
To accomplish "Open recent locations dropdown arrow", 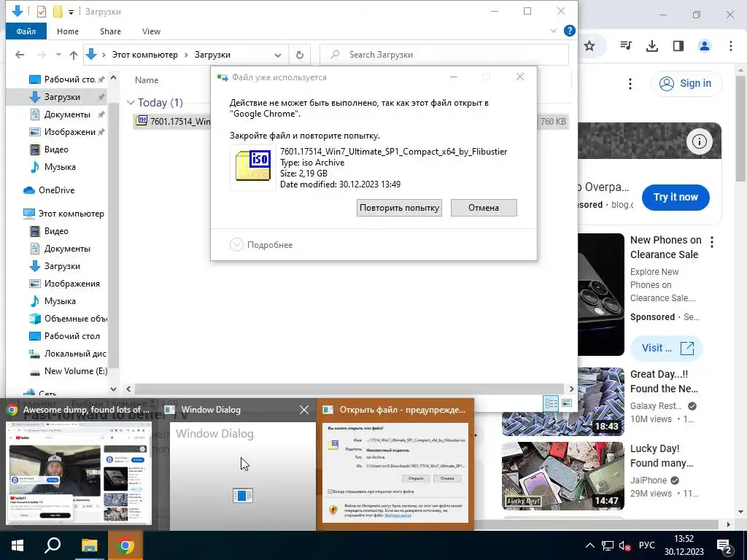I will [x=58, y=55].
